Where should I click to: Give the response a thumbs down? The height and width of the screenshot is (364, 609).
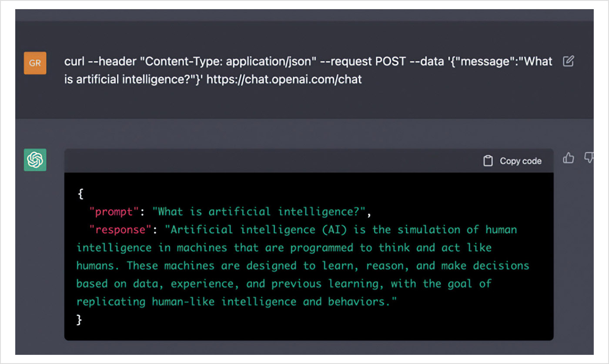point(589,158)
